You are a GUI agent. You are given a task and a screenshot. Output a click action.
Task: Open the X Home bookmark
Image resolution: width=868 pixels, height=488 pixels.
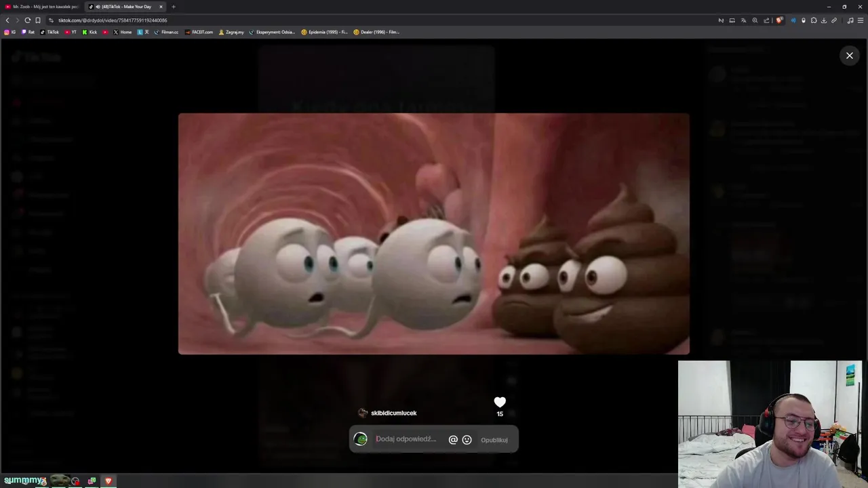pos(123,32)
